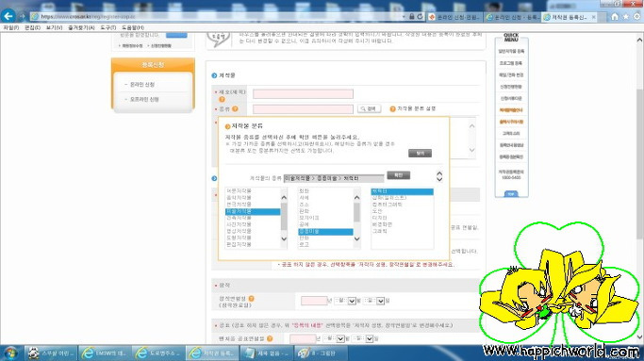
Task: Select 미술저작물 in the first category list
Action: click(x=253, y=211)
